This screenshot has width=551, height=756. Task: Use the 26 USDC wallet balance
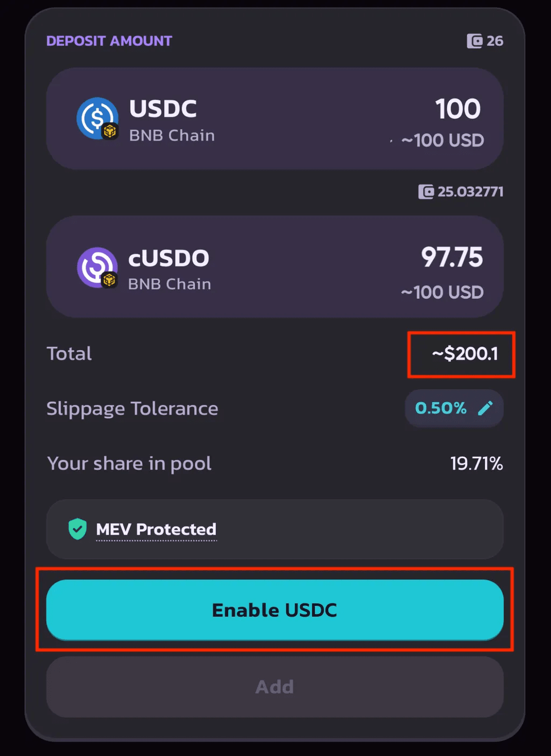point(485,41)
